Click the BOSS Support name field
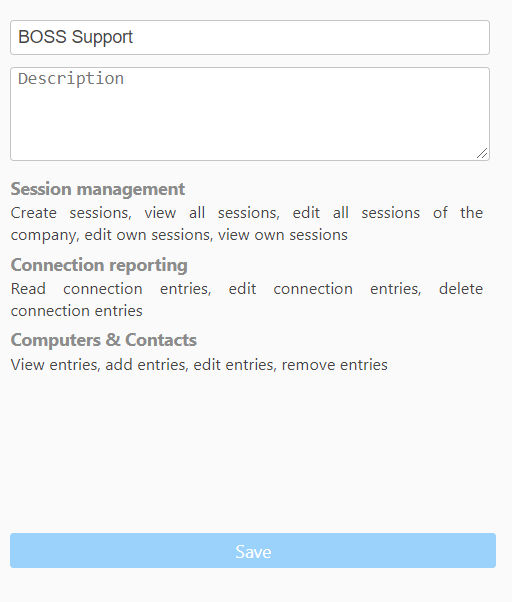512x602 pixels. pos(250,37)
